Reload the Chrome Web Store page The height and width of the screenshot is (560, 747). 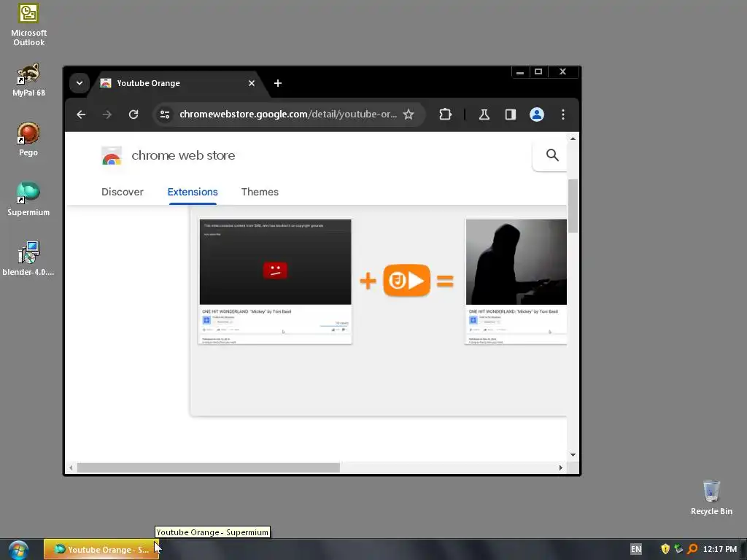[133, 114]
